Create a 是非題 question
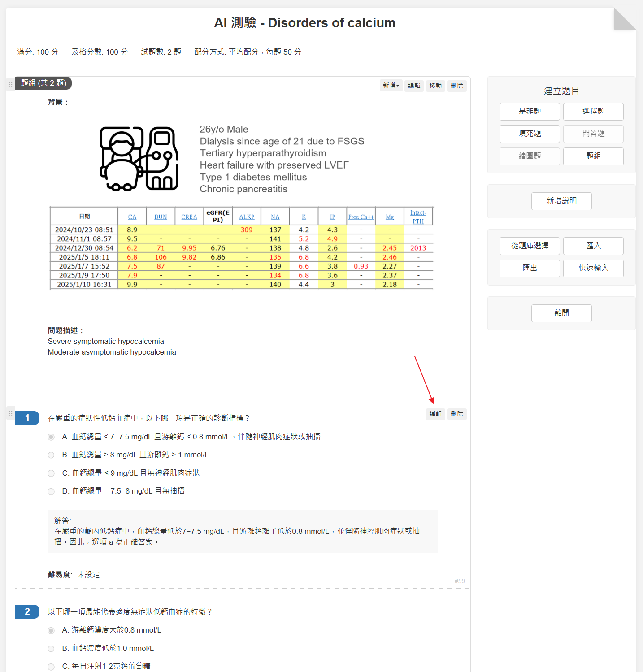 (x=530, y=111)
